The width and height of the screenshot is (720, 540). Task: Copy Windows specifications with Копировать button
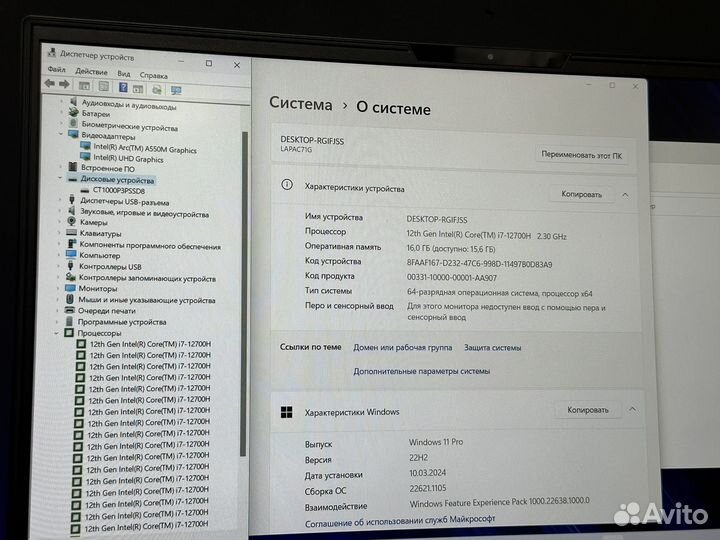click(x=588, y=410)
